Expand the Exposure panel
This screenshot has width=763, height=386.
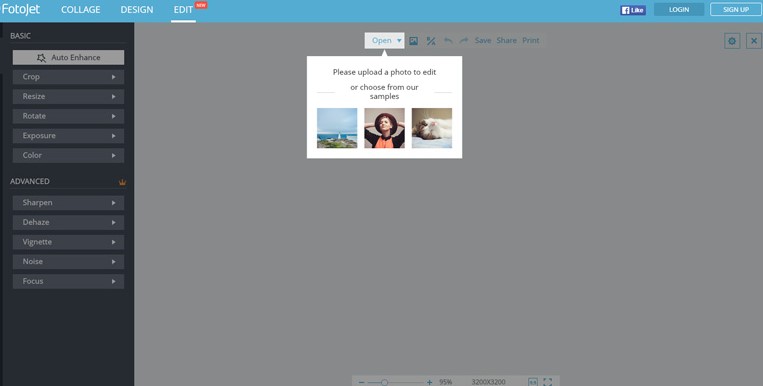coord(68,136)
